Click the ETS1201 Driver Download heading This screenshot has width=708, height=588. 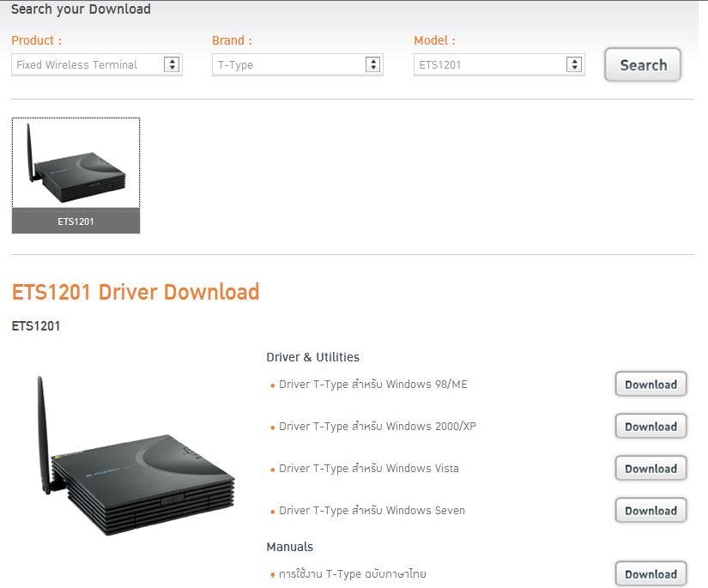click(x=136, y=292)
